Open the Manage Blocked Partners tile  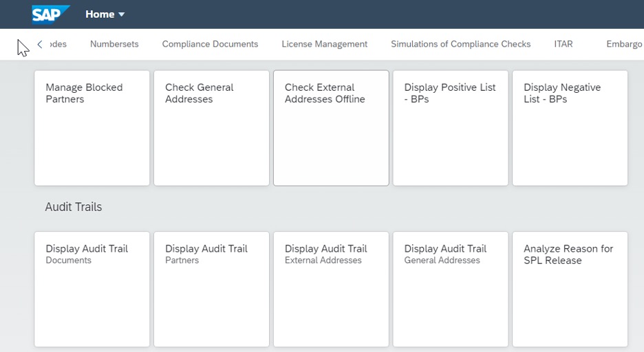coord(92,128)
